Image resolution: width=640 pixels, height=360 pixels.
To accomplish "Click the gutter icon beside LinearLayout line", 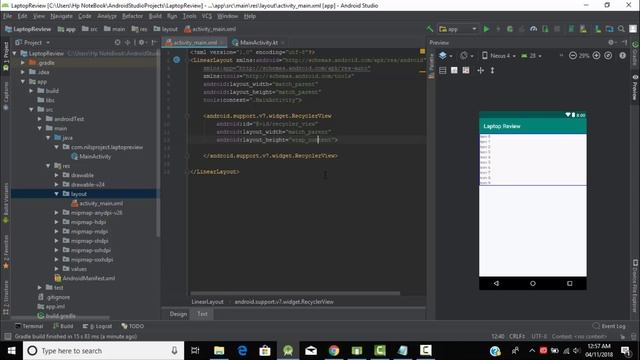I will coord(176,60).
